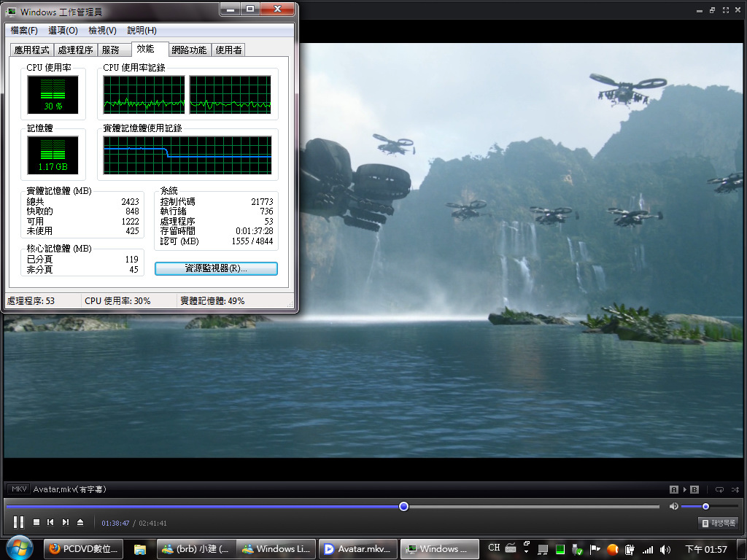This screenshot has height=560, width=747.
Task: Click the physical memory history graph
Action: click(187, 155)
